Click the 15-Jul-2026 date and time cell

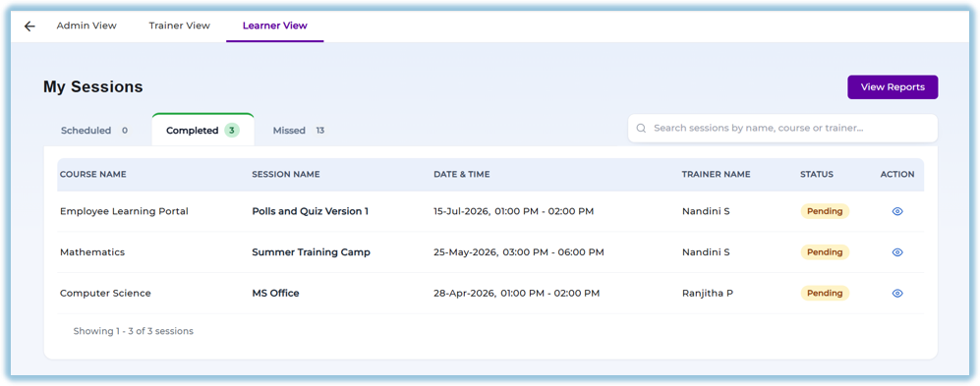point(514,211)
